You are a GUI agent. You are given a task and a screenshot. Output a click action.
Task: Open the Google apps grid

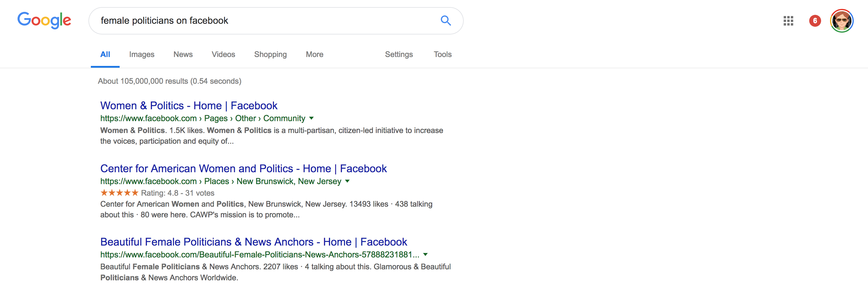tap(788, 21)
